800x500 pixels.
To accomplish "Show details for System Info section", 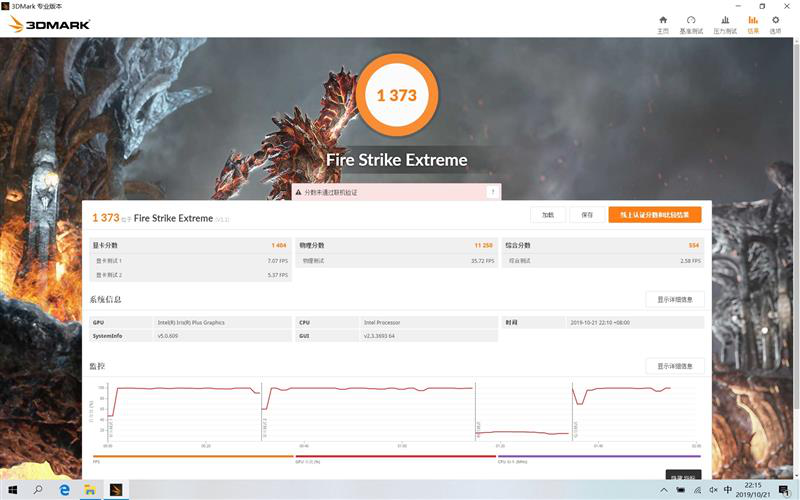I will pyautogui.click(x=674, y=299).
